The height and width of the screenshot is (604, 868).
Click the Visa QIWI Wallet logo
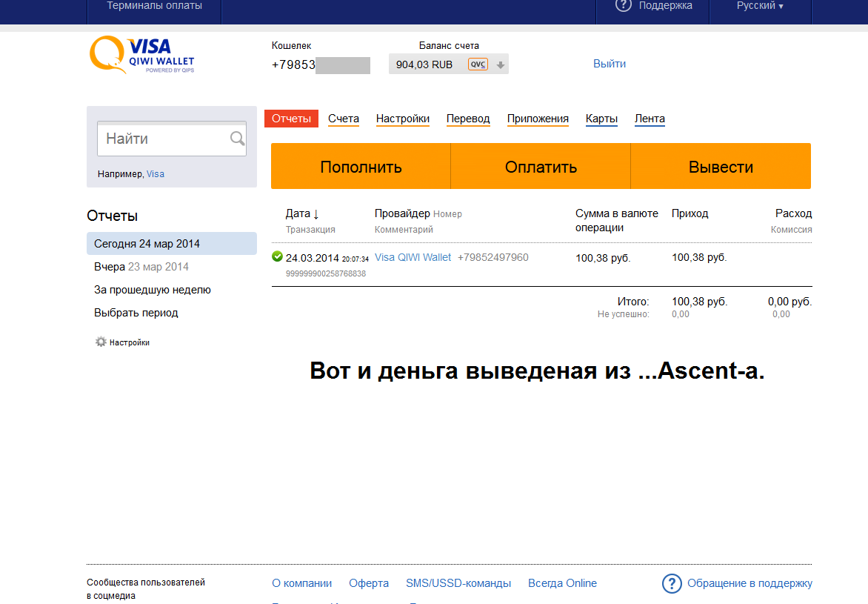pyautogui.click(x=141, y=56)
